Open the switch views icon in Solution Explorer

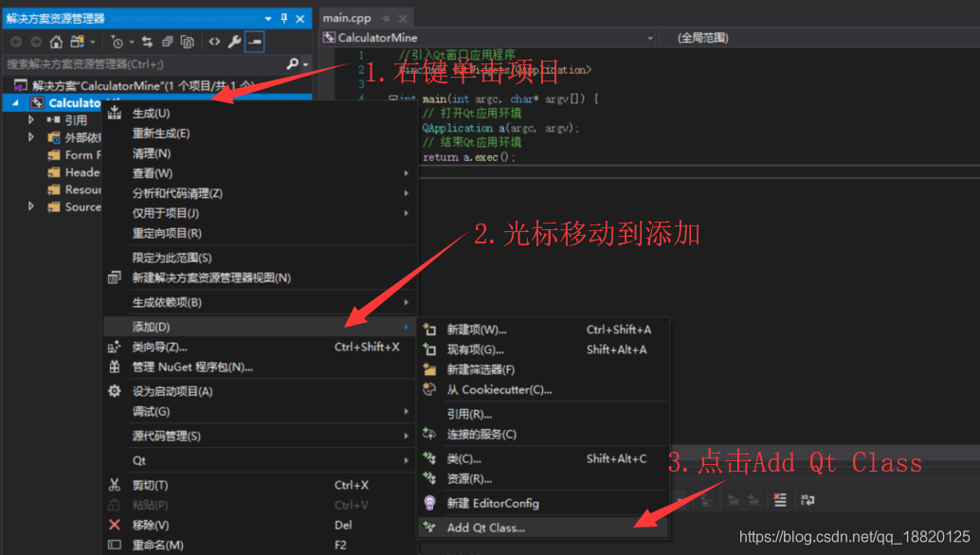click(x=78, y=42)
